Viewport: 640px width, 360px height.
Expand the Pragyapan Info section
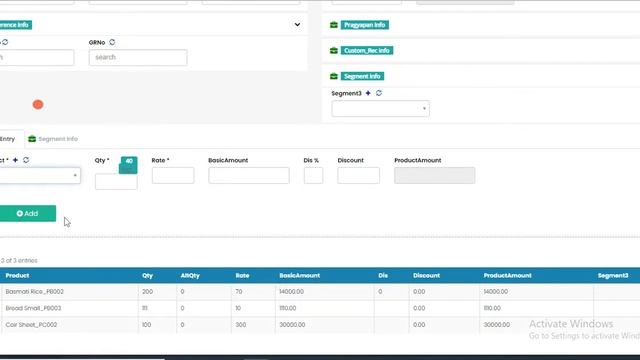click(x=364, y=25)
